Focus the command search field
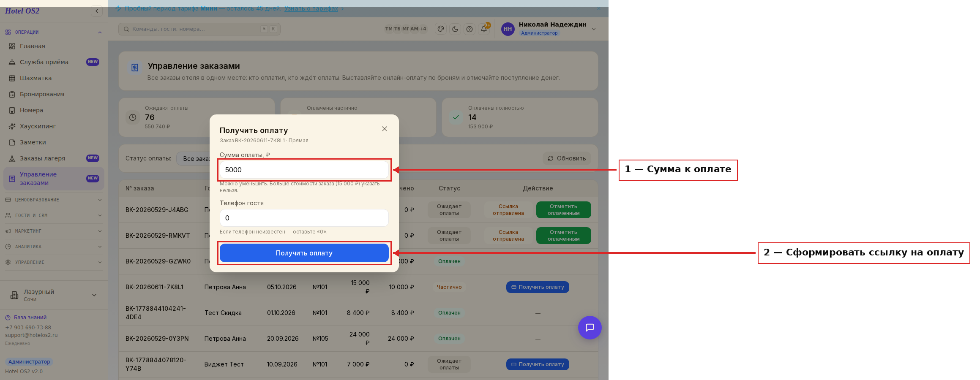This screenshot has width=980, height=380. [x=199, y=29]
